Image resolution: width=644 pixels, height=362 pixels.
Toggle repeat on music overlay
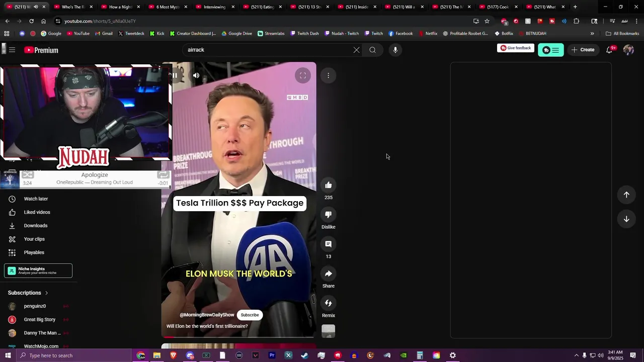coord(163,174)
